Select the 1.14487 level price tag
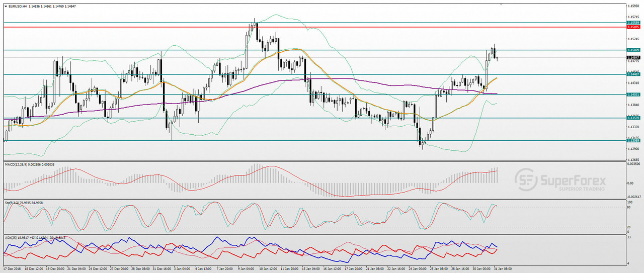The height and width of the screenshot is (273, 644). coord(633,74)
